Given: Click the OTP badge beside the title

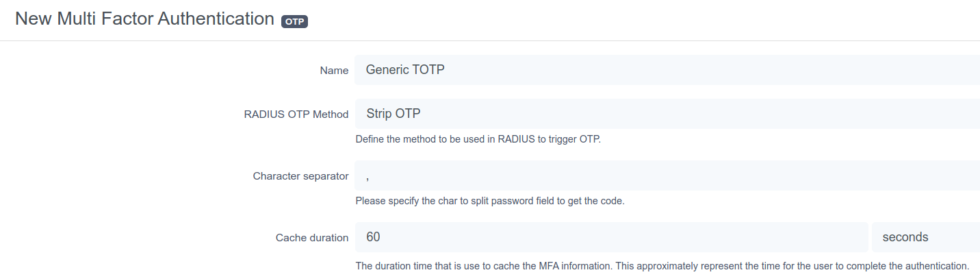Looking at the screenshot, I should [x=294, y=21].
